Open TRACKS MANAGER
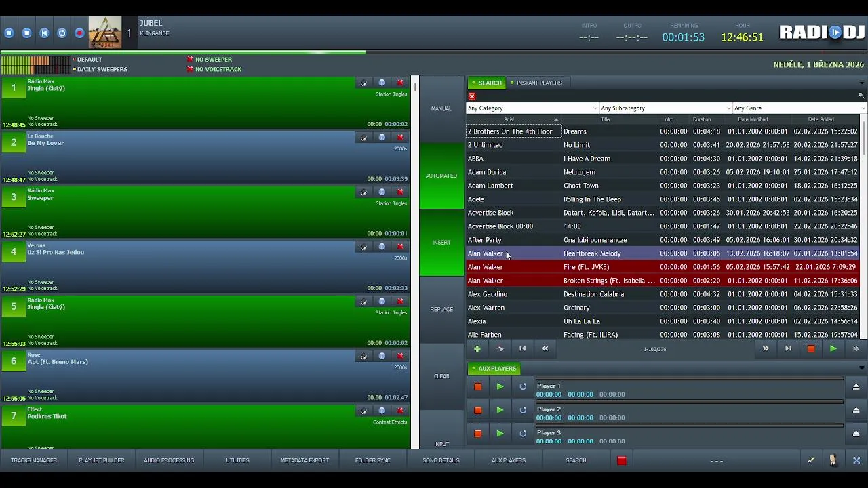The height and width of the screenshot is (488, 868). 34,460
